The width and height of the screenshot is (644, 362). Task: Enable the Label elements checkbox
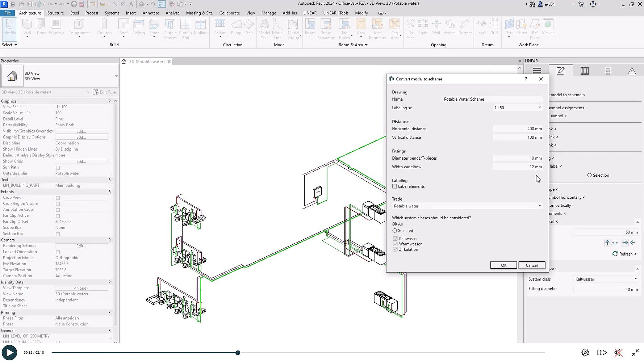tap(395, 186)
